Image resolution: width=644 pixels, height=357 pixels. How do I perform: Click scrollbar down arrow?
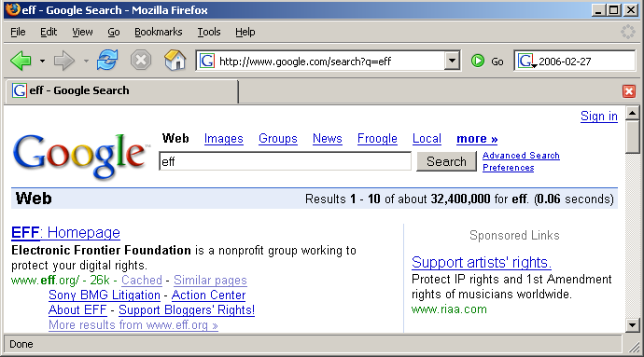point(633,326)
